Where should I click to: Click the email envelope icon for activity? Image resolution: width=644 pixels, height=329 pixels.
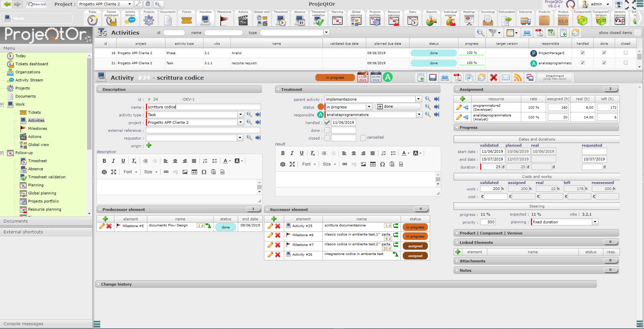click(x=505, y=78)
